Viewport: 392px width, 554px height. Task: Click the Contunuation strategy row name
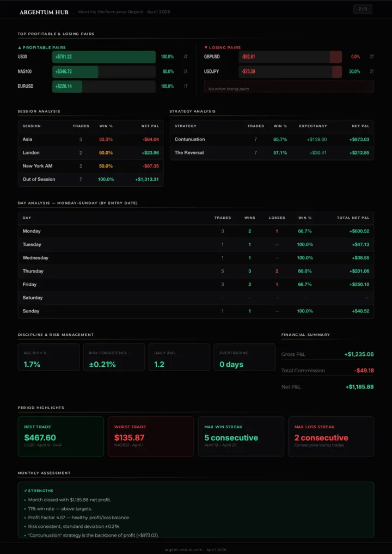[190, 139]
